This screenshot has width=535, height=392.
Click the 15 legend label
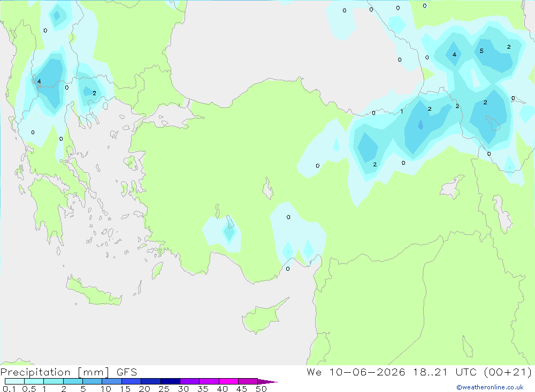(125, 389)
